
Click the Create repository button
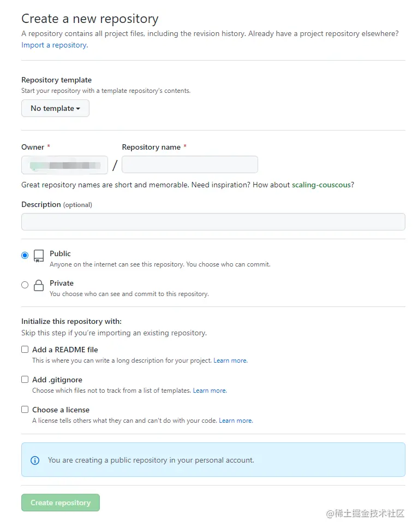tap(61, 503)
